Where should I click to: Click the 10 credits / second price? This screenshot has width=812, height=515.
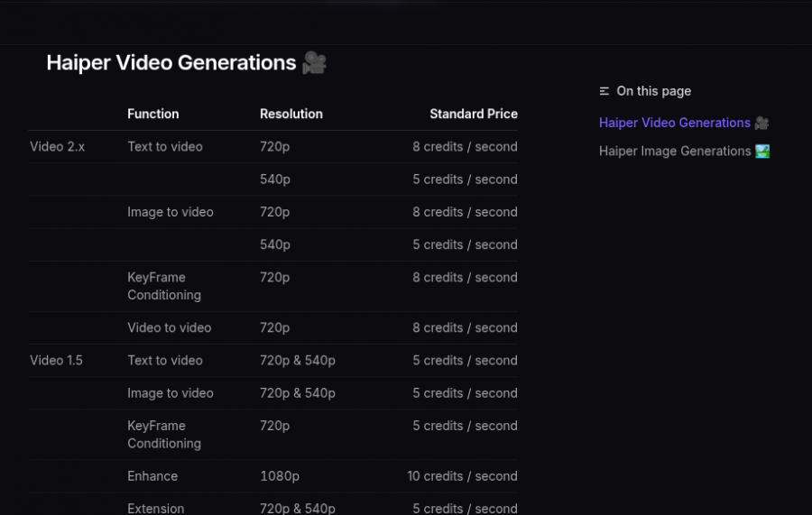pos(462,476)
